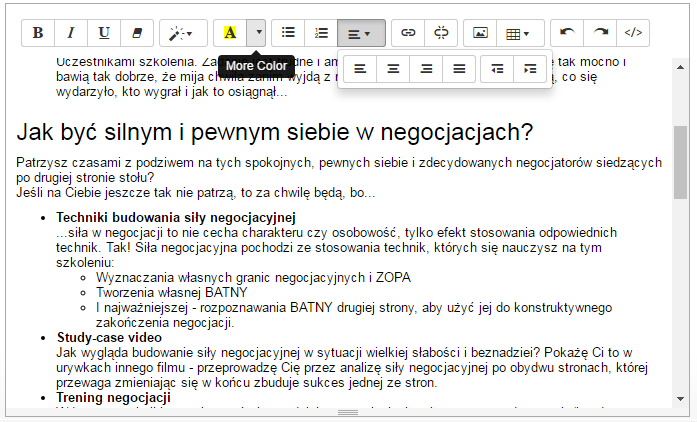The width and height of the screenshot is (697, 422).
Task: Toggle italic formatting
Action: point(71,33)
